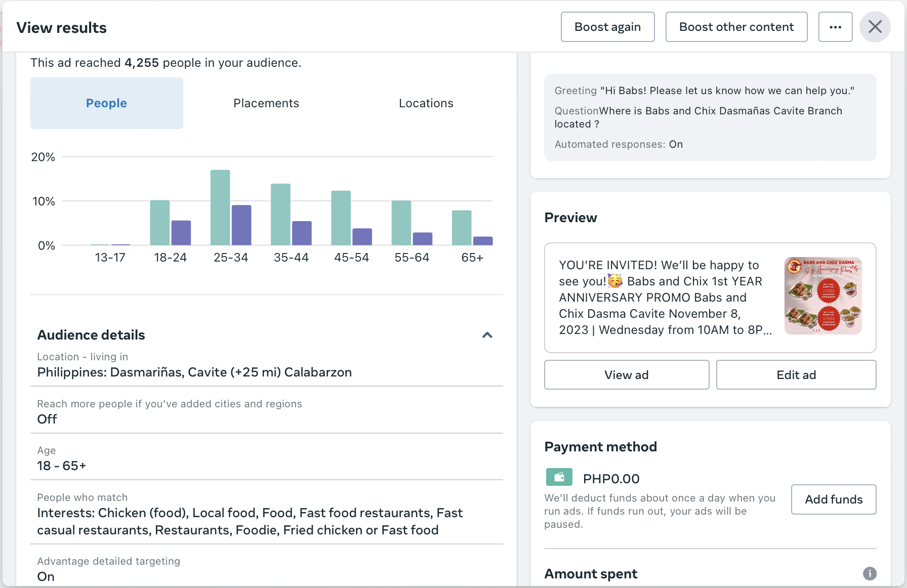Image resolution: width=907 pixels, height=588 pixels.
Task: Click the green wallet payment icon
Action: click(559, 477)
